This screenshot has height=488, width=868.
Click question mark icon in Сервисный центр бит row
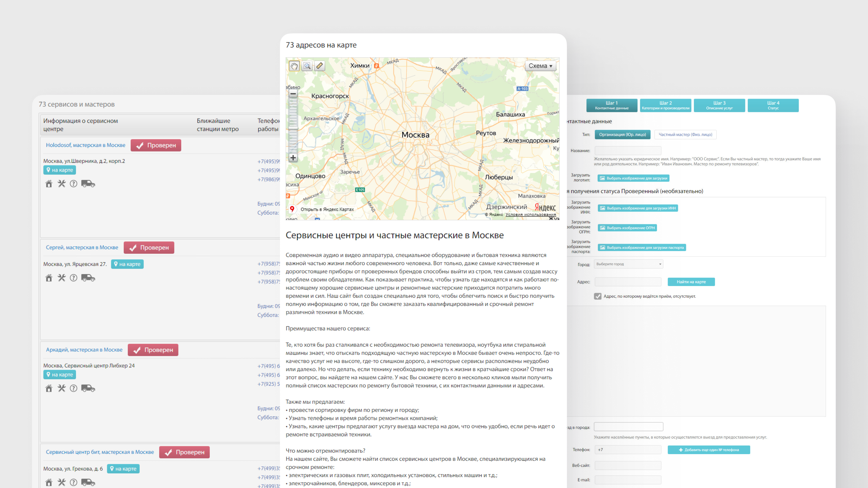click(x=74, y=482)
